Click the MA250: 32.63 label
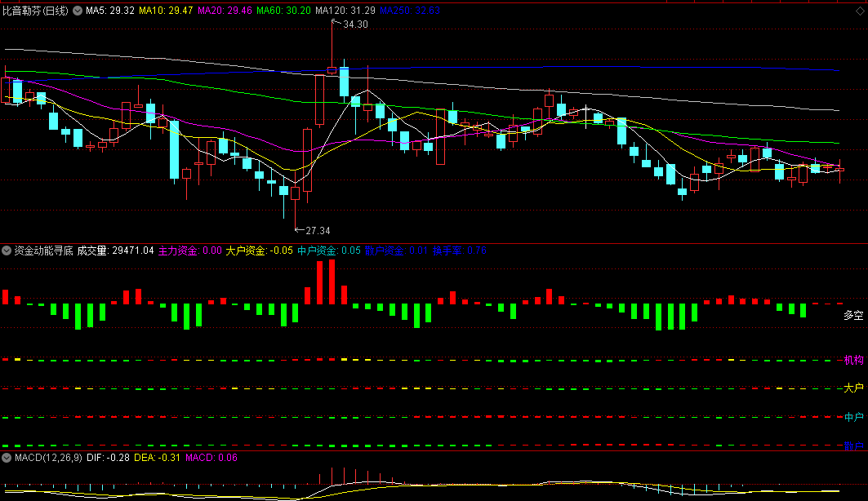The image size is (868, 501). (410, 11)
